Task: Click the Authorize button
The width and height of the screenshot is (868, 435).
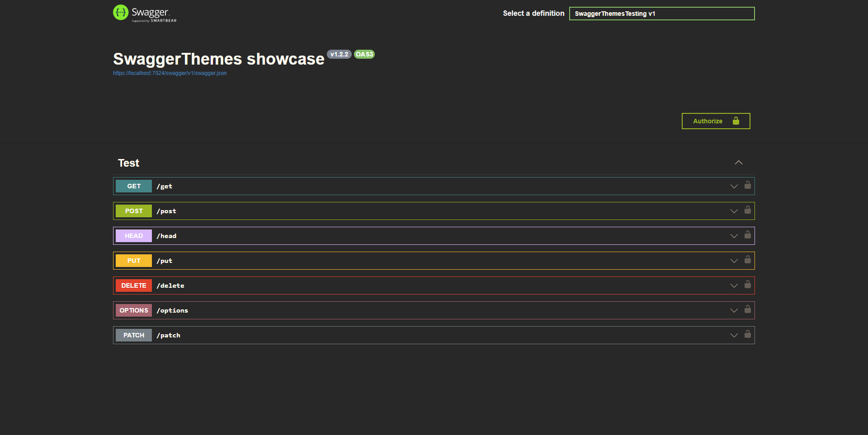Action: [716, 121]
